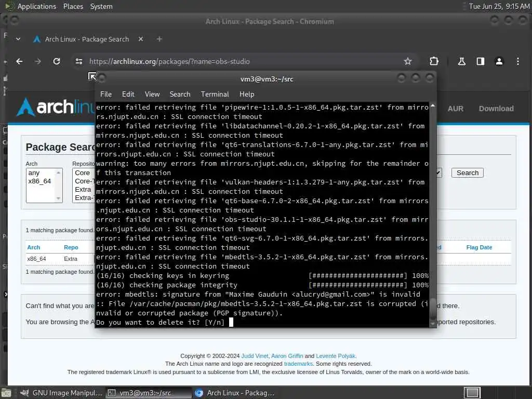Open terminal View menu

pos(152,95)
